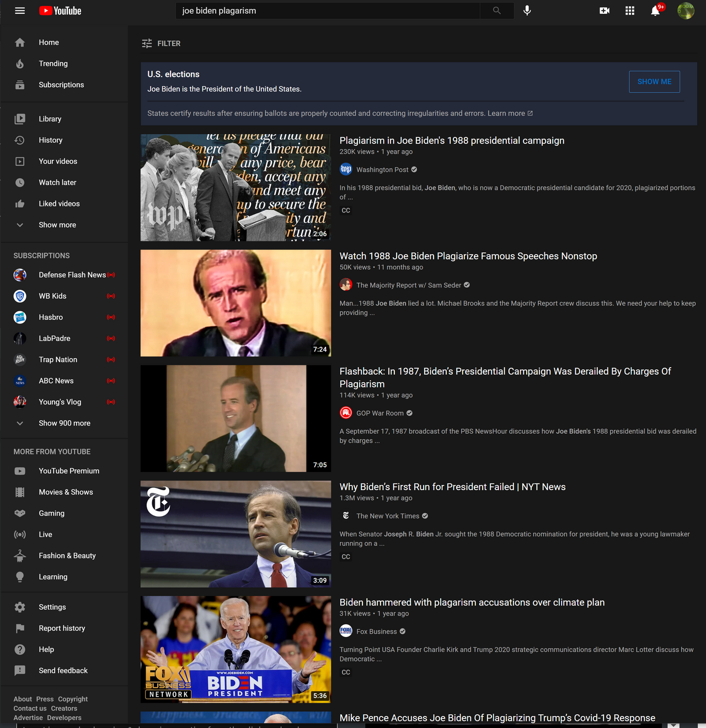Click the YouTube Premium icon
This screenshot has width=706, height=728.
pyautogui.click(x=20, y=471)
